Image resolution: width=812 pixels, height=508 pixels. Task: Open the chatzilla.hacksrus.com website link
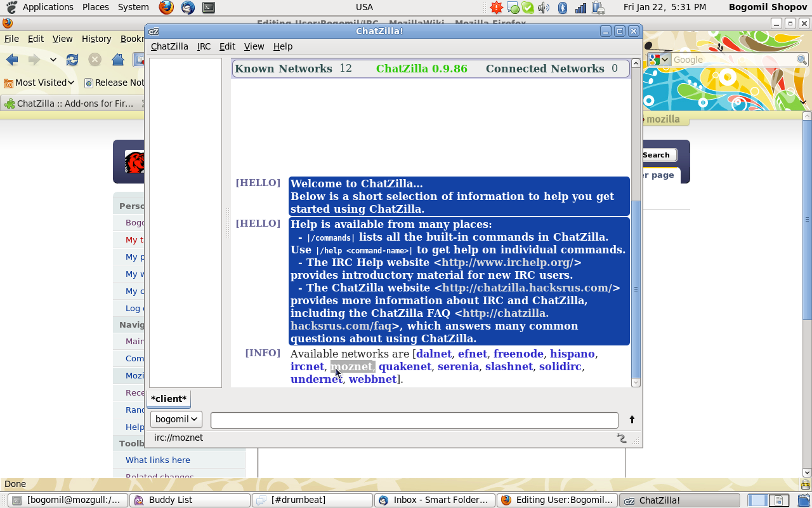(x=527, y=288)
